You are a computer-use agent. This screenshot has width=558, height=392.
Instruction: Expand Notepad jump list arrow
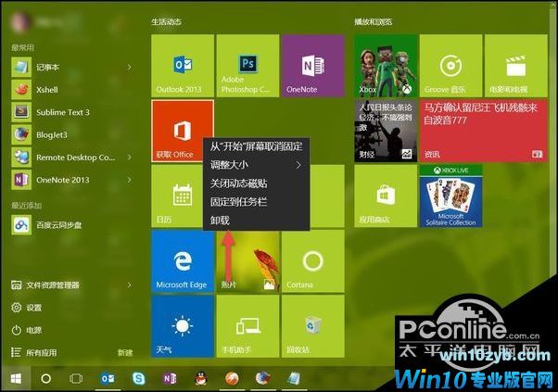click(130, 68)
